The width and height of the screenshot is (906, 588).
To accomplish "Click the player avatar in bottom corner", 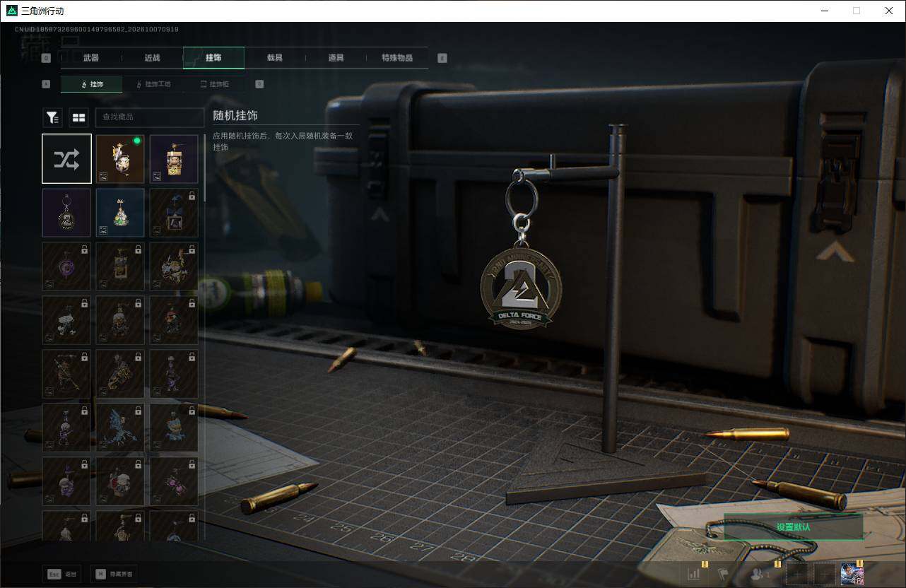I will pos(852,575).
